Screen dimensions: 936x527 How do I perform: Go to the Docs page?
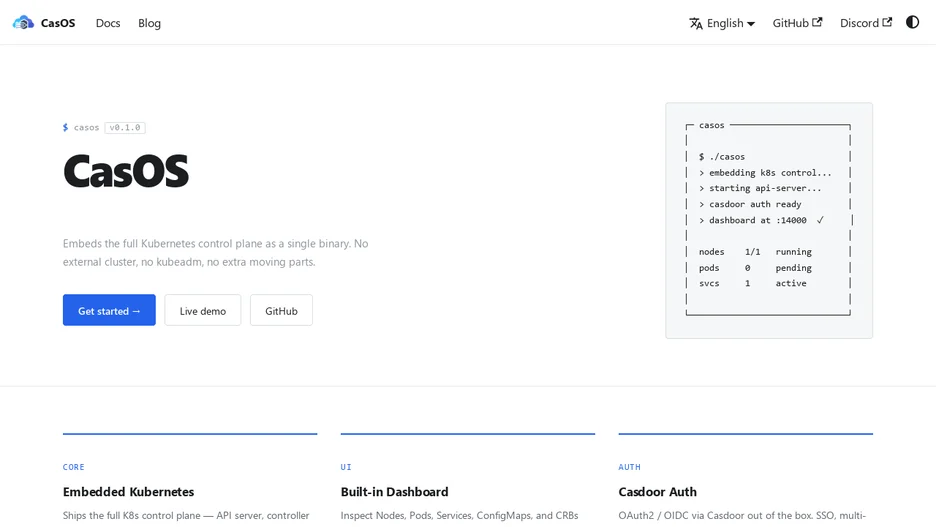pyautogui.click(x=108, y=23)
